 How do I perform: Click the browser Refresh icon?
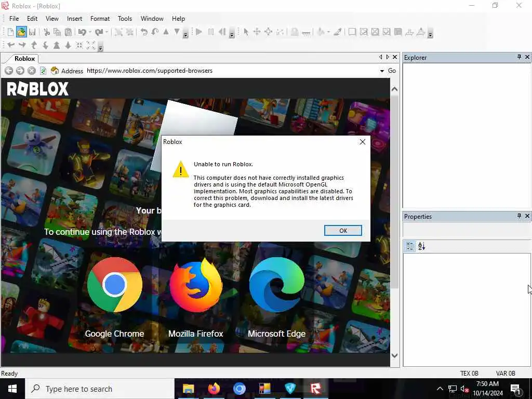click(x=43, y=71)
